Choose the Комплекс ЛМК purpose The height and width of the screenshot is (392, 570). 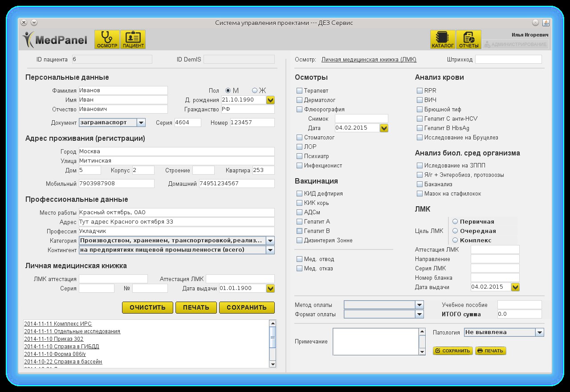tap(455, 240)
